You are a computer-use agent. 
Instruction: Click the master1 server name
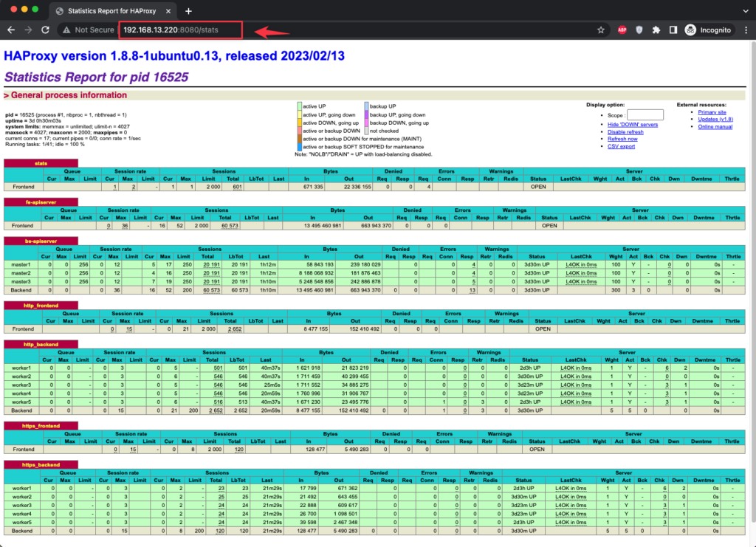click(21, 264)
